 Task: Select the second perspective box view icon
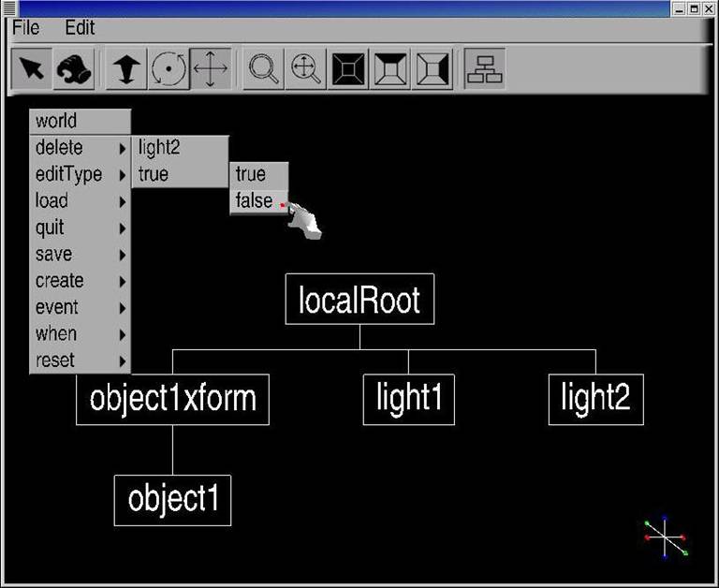390,68
